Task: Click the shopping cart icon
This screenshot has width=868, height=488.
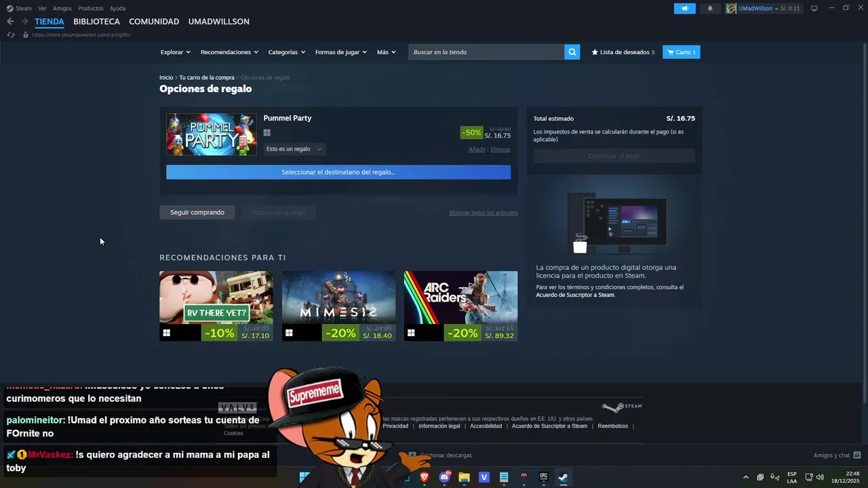Action: 670,52
